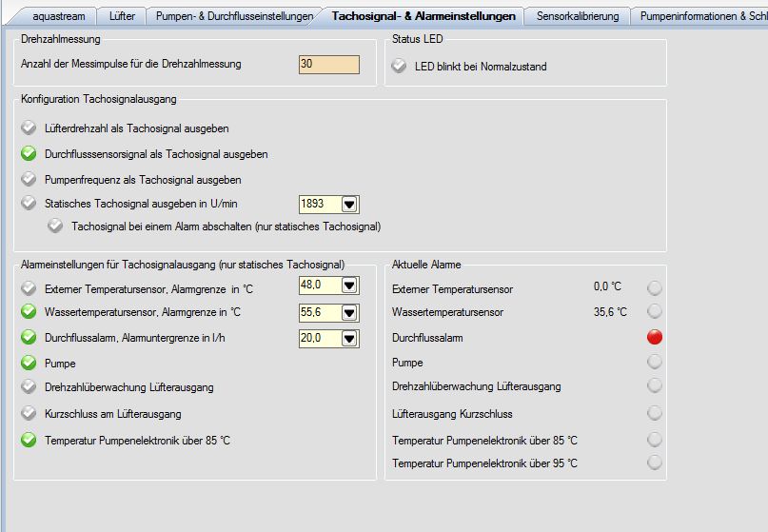Screen dimensions: 768x532
Task: Click the water temperature reading 35,6 °C
Action: pos(610,311)
